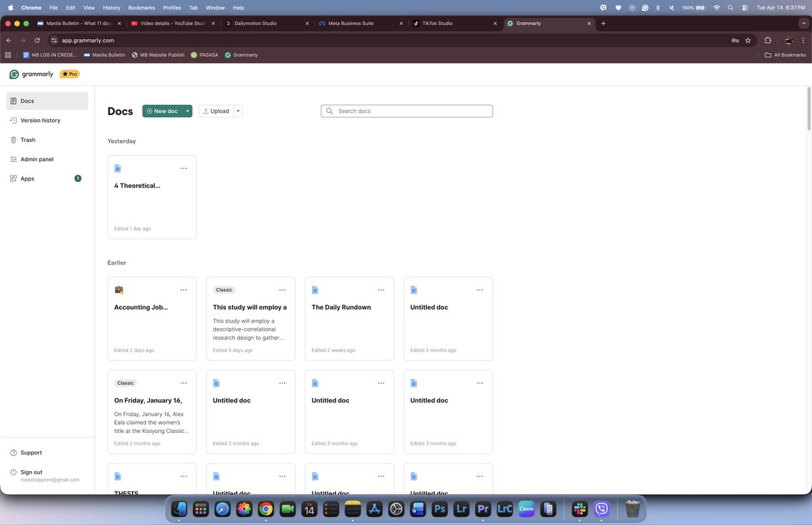Reload the Grammarly page
Image resolution: width=812 pixels, height=525 pixels.
pos(37,40)
